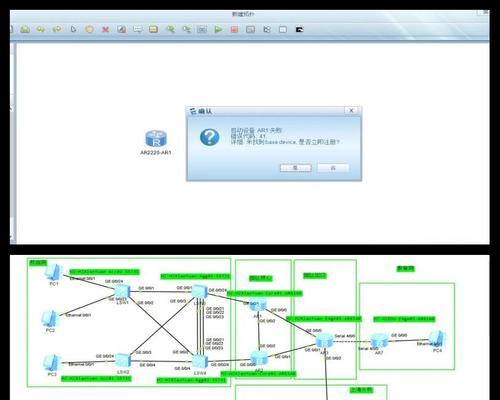Close the 确认 confirmation dialog
The height and width of the screenshot is (400, 500).
[x=351, y=110]
